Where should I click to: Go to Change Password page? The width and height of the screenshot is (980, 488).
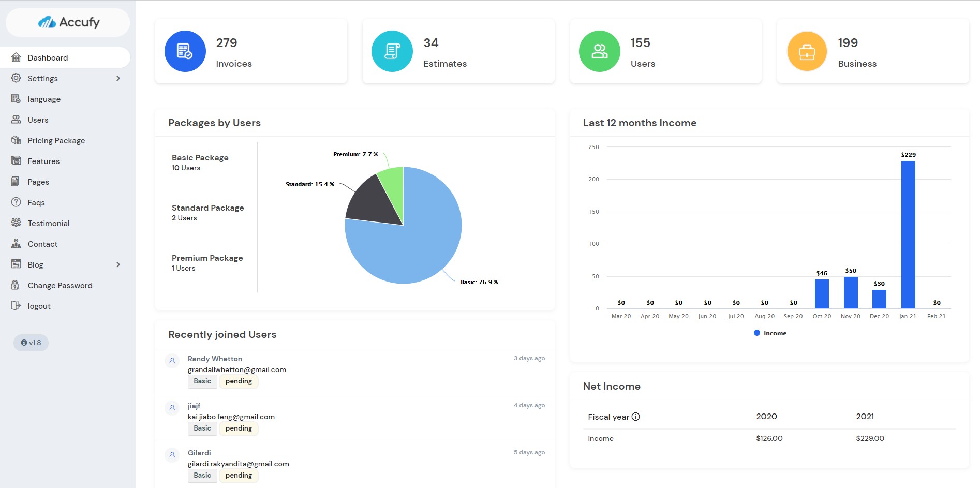click(x=60, y=285)
